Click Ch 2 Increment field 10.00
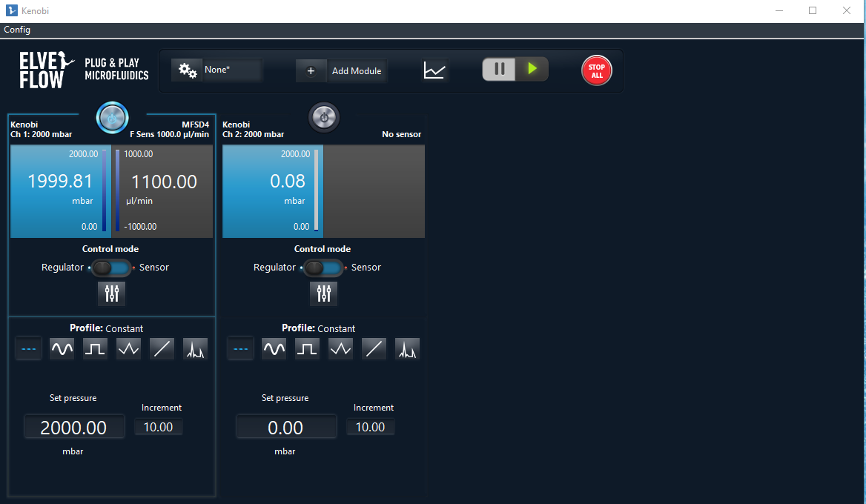 tap(371, 427)
